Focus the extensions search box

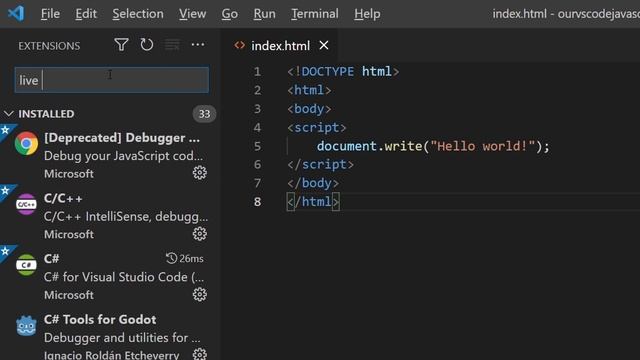pos(112,80)
